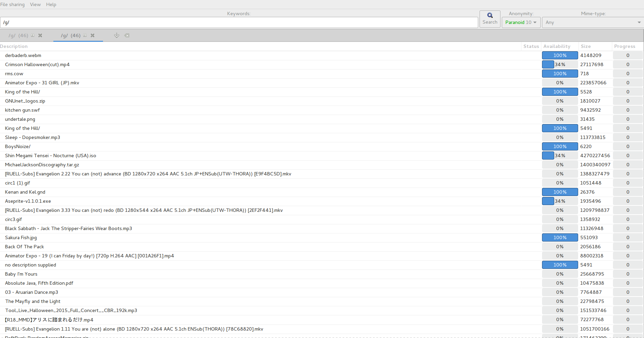
Task: Click the 100% availability bar for derbaderb.webm
Action: [560, 55]
